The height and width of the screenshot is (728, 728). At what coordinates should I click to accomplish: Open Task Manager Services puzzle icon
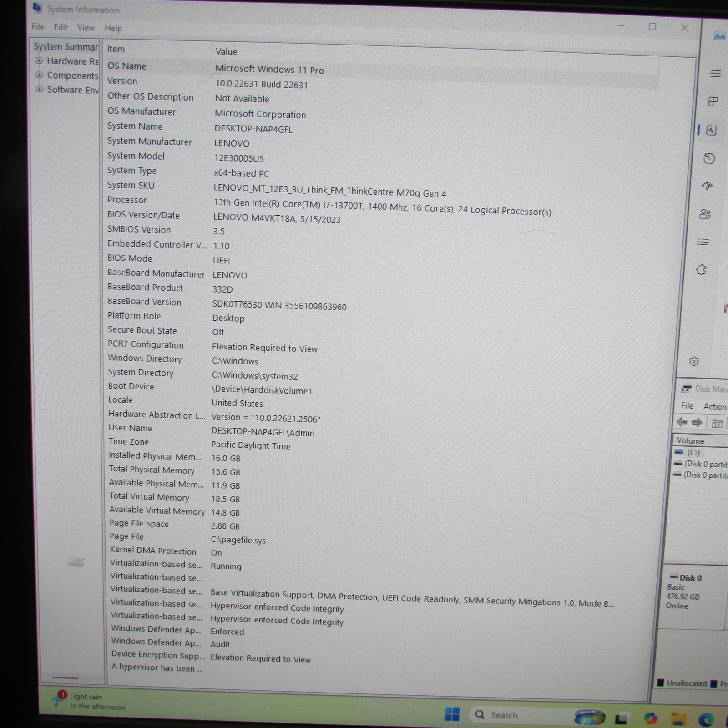(x=701, y=270)
